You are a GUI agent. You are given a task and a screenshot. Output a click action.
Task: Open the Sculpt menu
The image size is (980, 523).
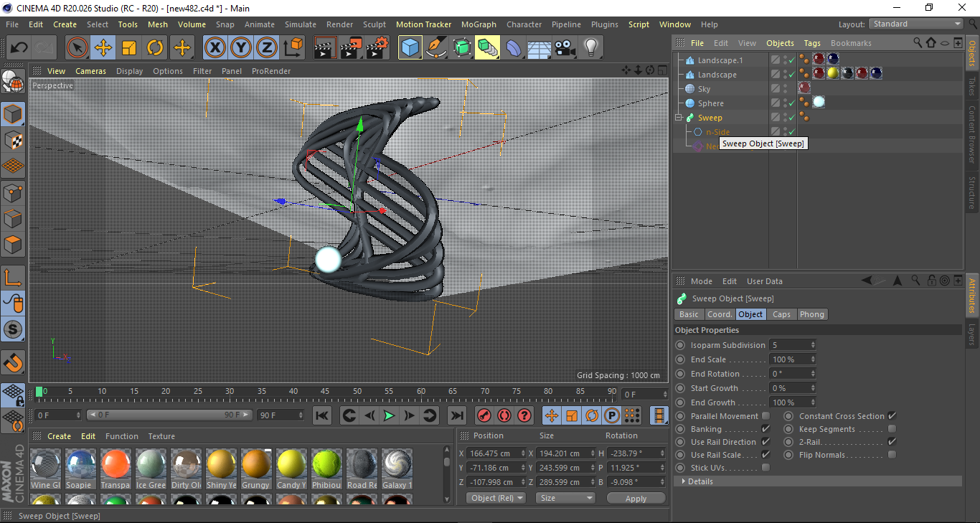[x=374, y=24]
